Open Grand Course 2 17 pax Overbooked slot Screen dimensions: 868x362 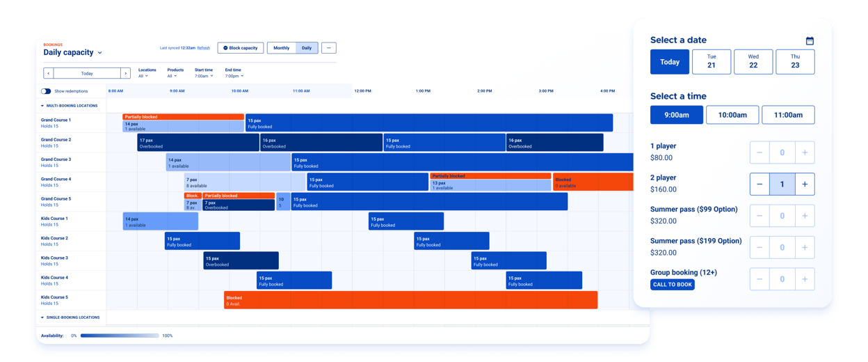[x=198, y=143]
